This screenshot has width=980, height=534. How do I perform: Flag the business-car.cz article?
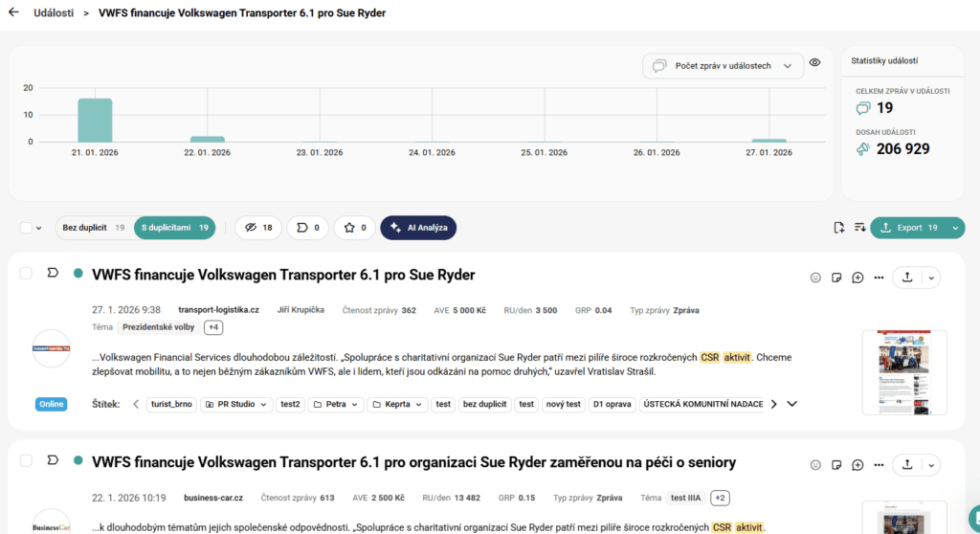coord(53,460)
